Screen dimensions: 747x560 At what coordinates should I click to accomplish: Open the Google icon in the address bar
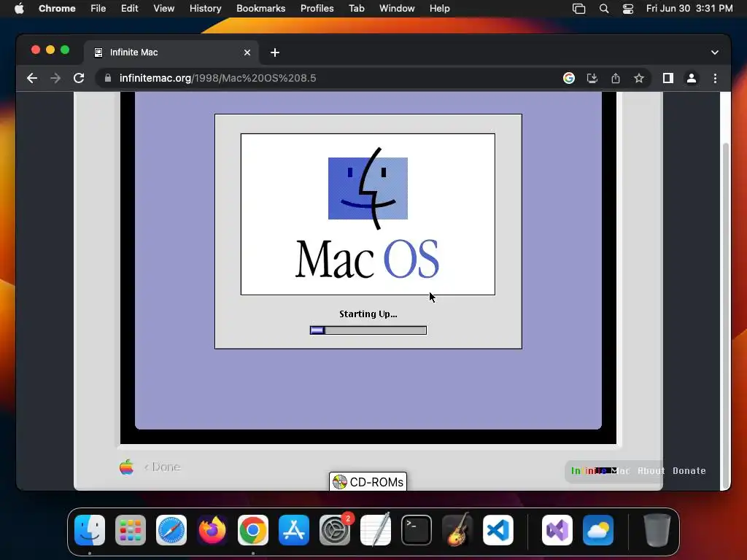pyautogui.click(x=569, y=78)
